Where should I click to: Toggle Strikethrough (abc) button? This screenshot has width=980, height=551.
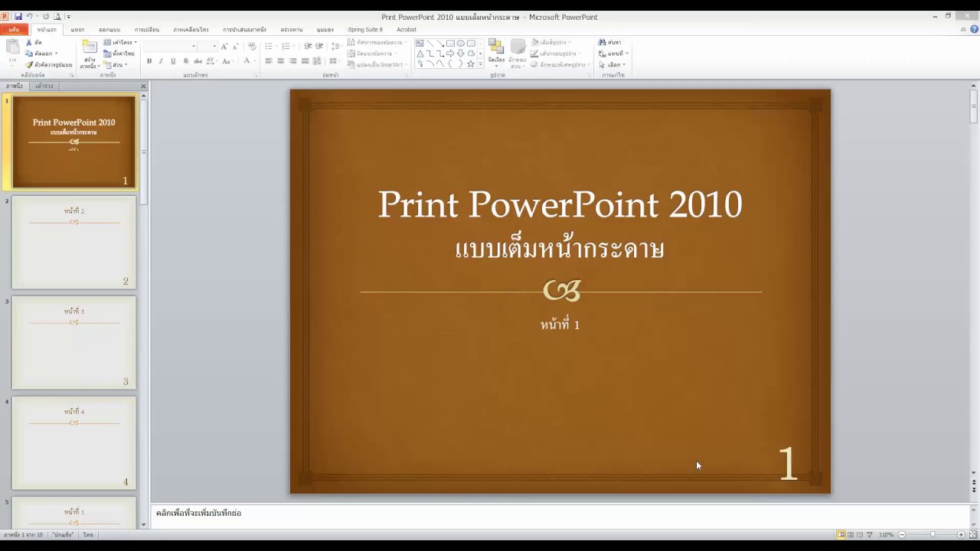click(198, 61)
